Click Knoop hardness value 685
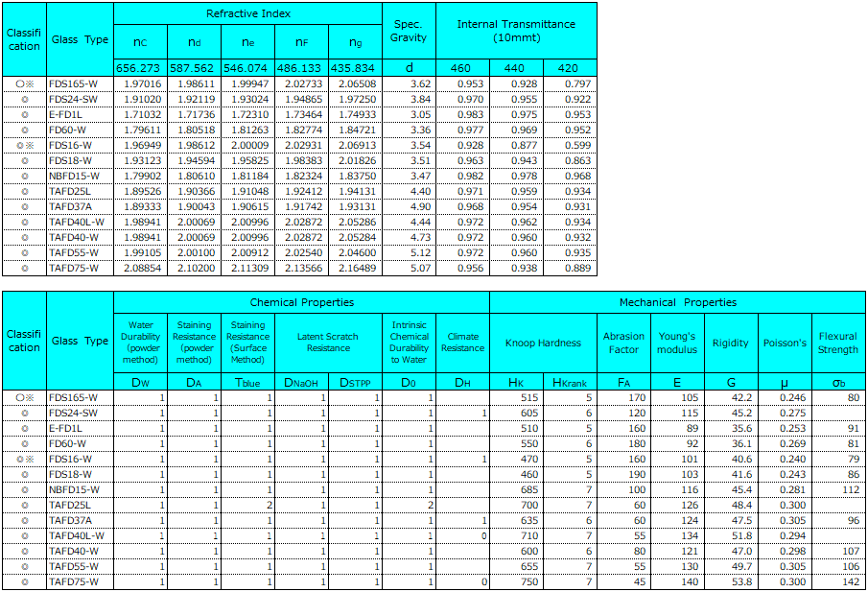This screenshot has height=592, width=868. (529, 489)
